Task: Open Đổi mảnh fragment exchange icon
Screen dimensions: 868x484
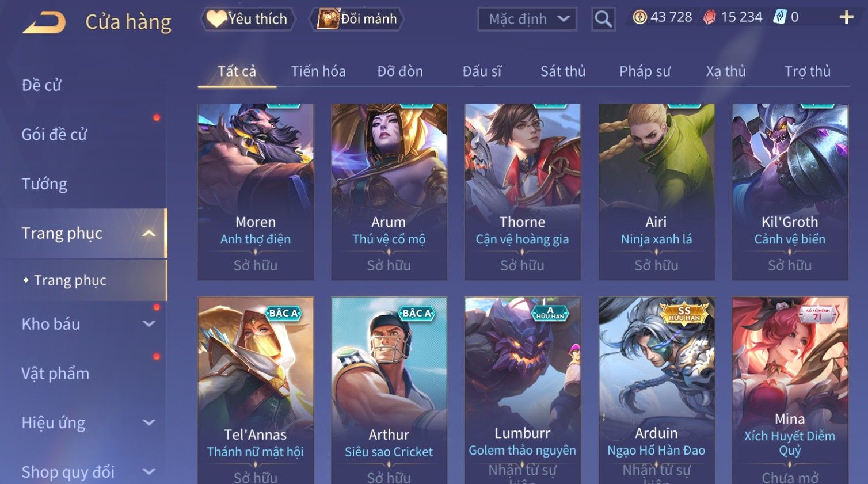Action: [x=357, y=19]
